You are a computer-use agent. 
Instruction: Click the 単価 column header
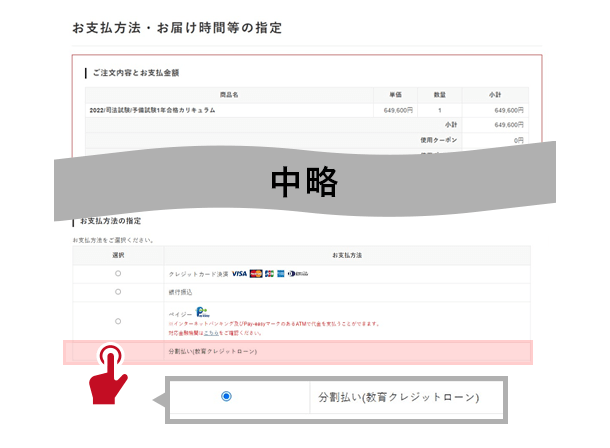tap(394, 94)
